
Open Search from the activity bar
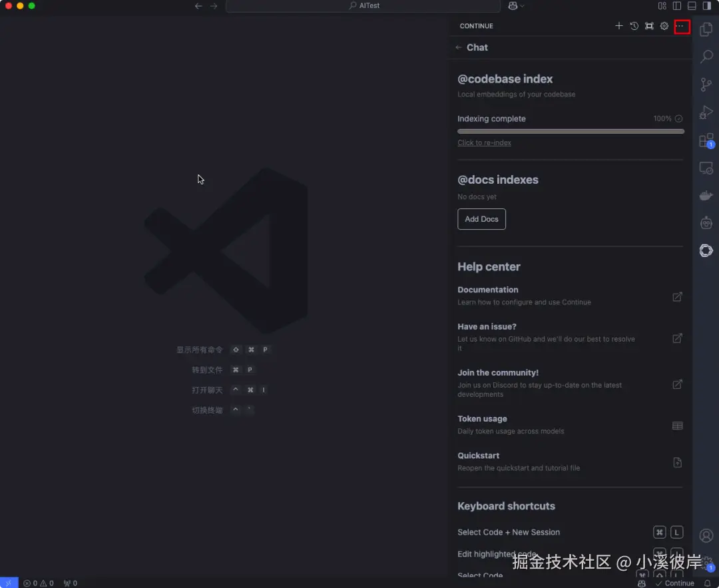click(x=705, y=57)
